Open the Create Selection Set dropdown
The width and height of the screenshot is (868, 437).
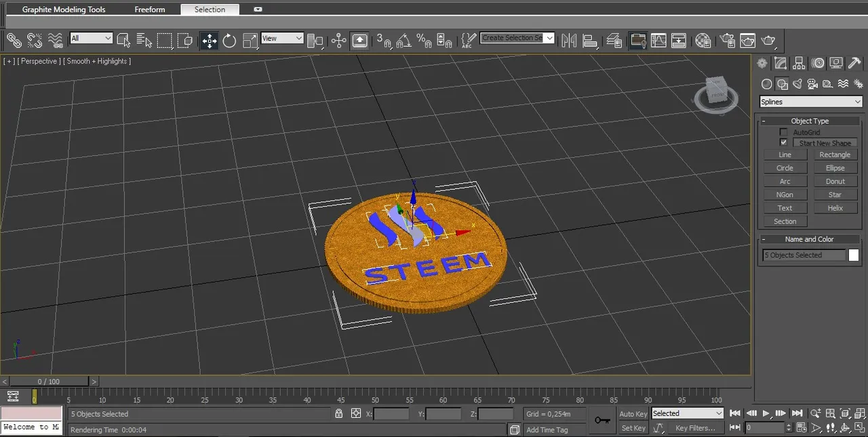point(517,38)
